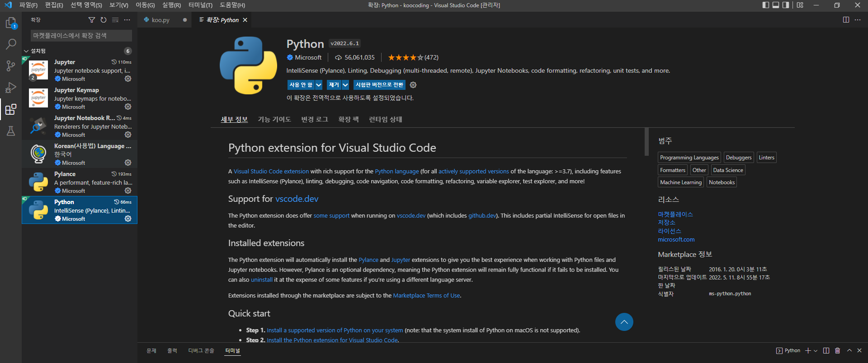Select the 런타임 상태 tab
The width and height of the screenshot is (868, 363).
click(x=386, y=119)
